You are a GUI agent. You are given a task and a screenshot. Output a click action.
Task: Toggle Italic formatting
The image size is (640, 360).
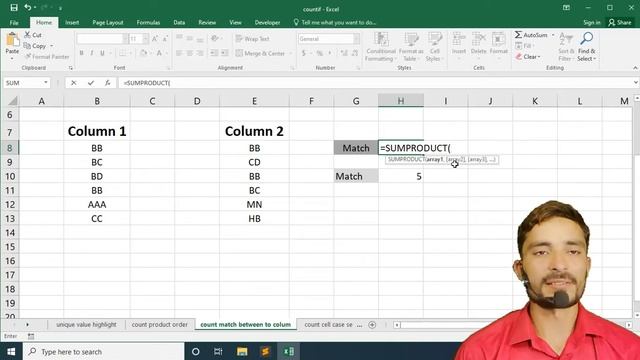coord(92,53)
